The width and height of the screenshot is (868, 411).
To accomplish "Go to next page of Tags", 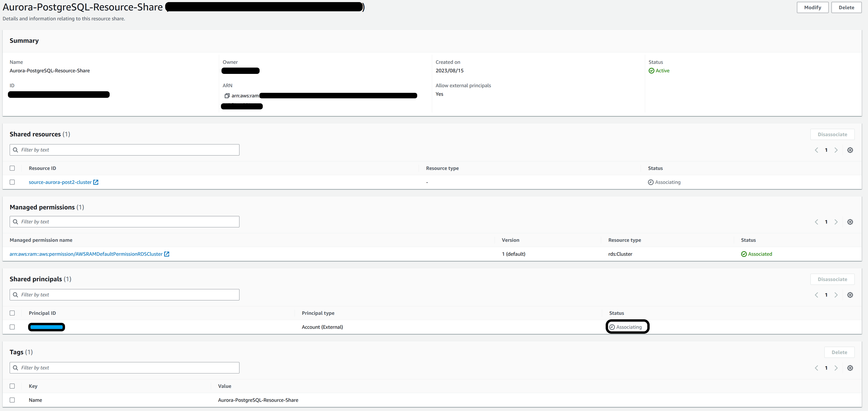I will (836, 368).
